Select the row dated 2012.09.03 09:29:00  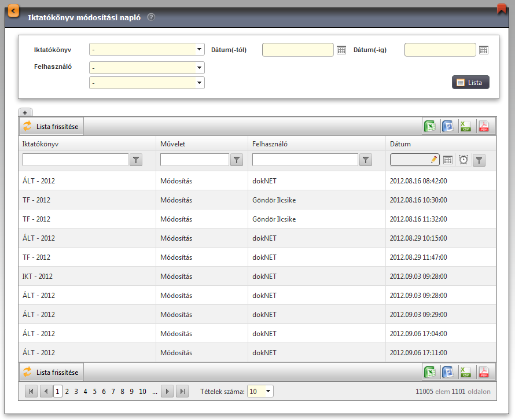click(257, 314)
